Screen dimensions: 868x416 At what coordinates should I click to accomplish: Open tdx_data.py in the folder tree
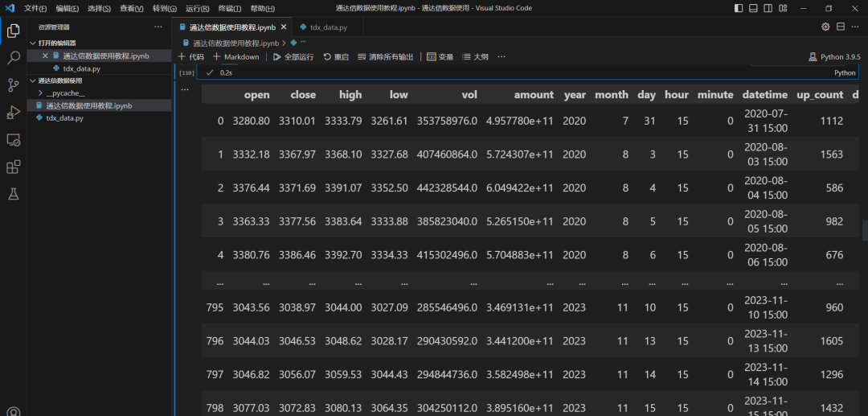65,118
